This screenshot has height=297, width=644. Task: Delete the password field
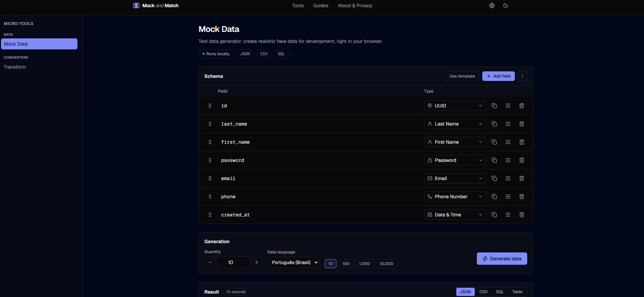[x=521, y=160]
